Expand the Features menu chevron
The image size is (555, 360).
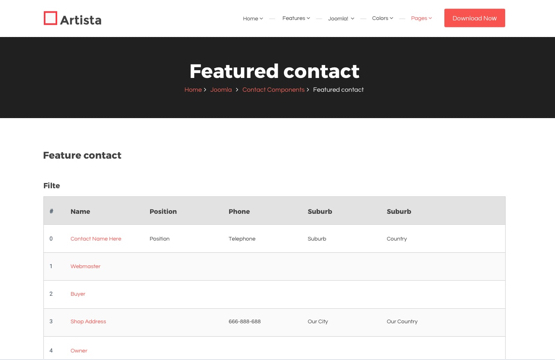(308, 18)
